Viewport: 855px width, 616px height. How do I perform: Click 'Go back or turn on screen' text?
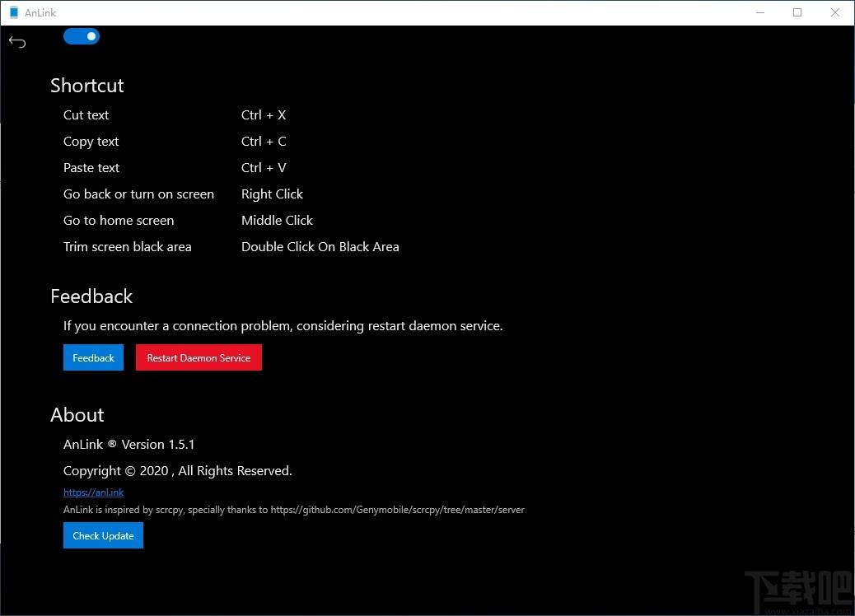click(x=138, y=194)
